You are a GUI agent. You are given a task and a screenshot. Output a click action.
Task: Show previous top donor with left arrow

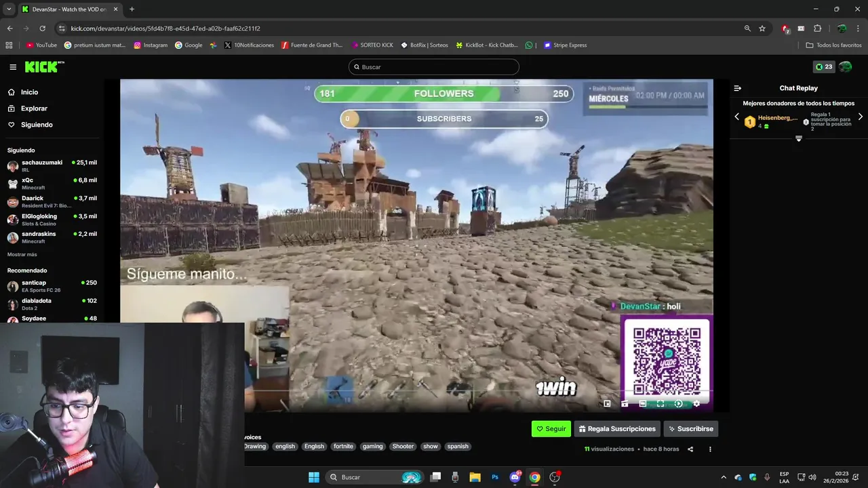(737, 117)
